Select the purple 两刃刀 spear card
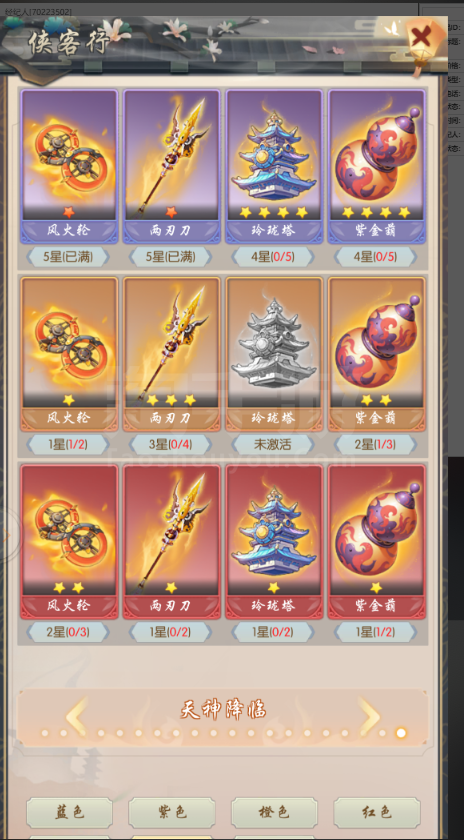This screenshot has width=464, height=840. [x=171, y=166]
